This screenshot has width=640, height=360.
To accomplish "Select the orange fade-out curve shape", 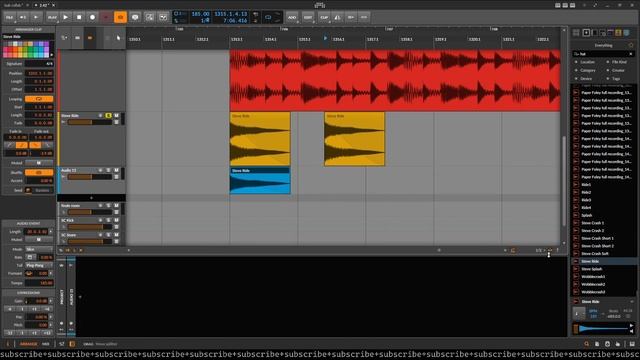I will coord(35,145).
